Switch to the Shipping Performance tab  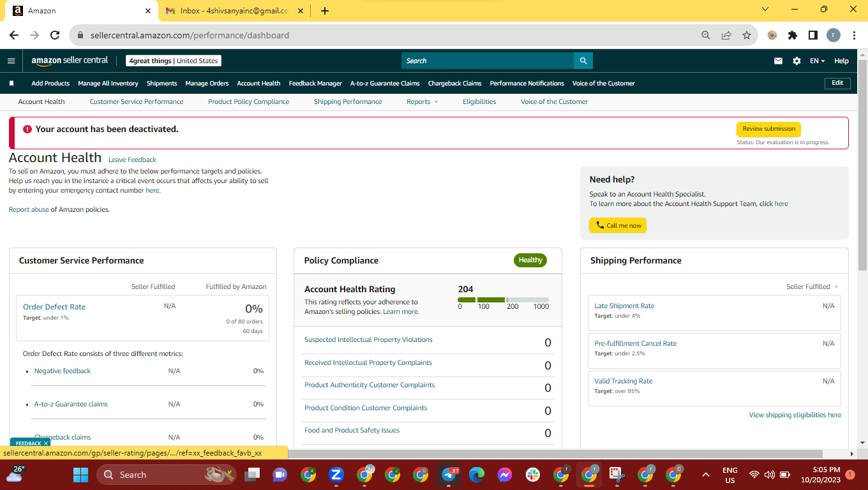coord(348,101)
